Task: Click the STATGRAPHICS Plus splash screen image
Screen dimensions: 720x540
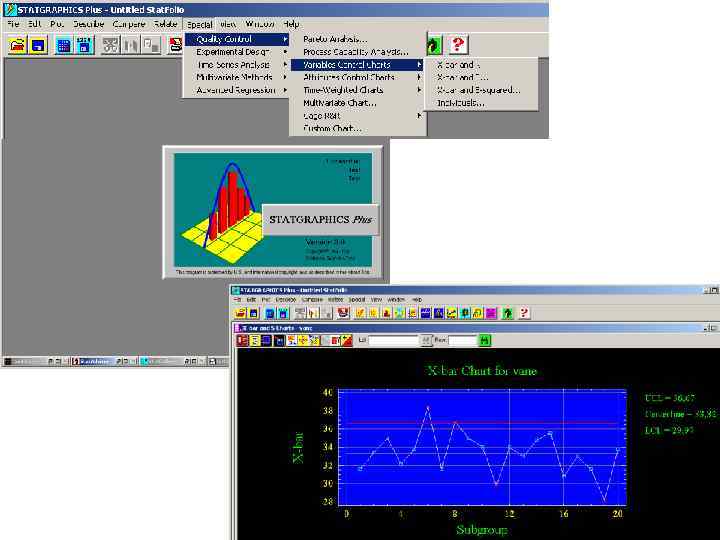Action: (273, 212)
